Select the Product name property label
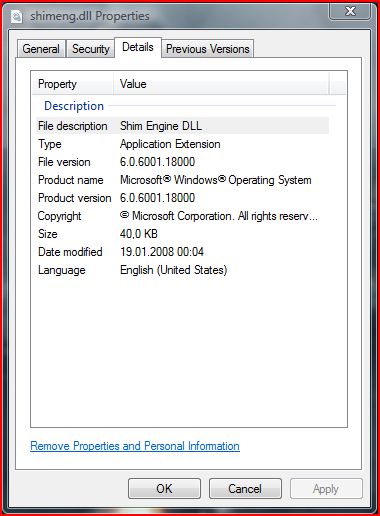The height and width of the screenshot is (516, 380). 71,180
